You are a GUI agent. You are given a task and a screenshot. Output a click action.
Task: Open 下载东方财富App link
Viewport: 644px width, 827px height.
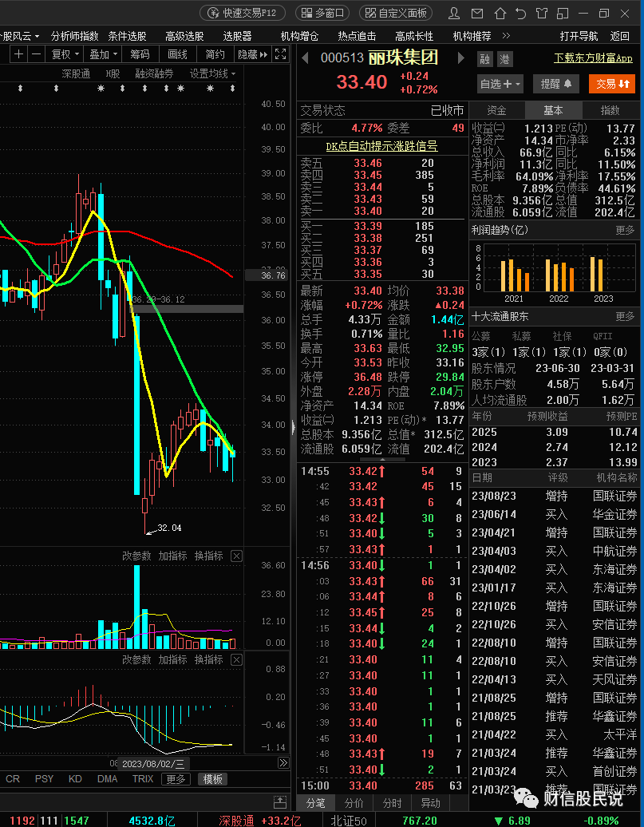point(594,58)
